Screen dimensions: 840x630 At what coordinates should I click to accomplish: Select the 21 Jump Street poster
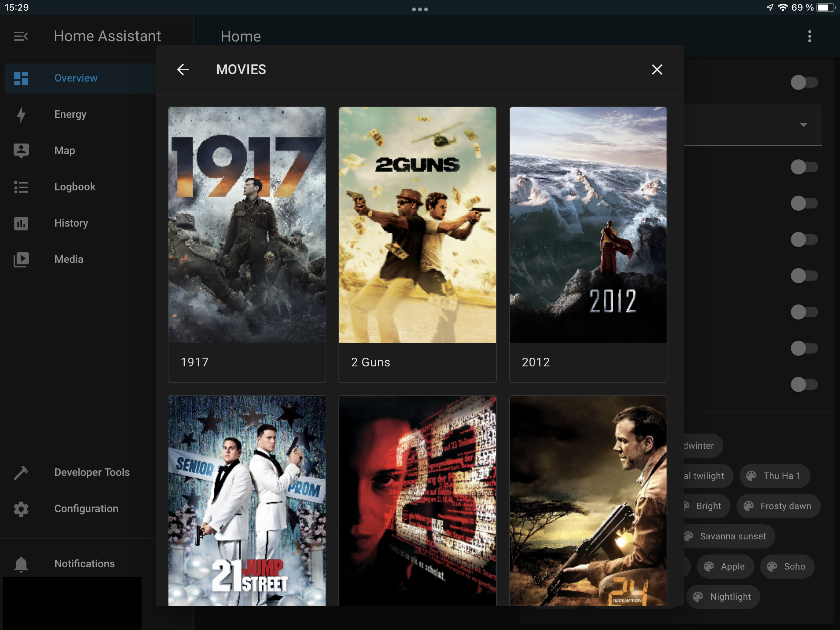point(247,500)
